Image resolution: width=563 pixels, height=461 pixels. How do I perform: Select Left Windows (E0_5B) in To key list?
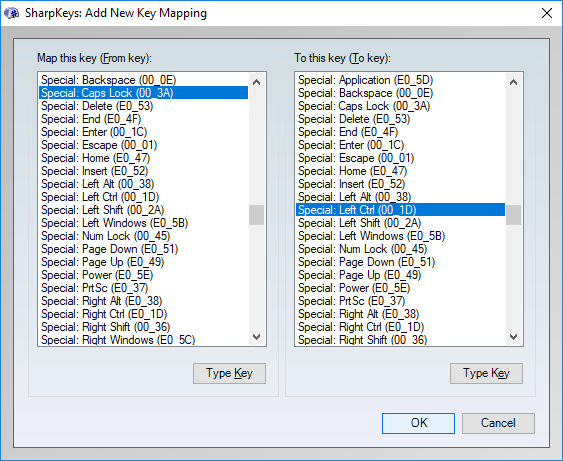(400, 236)
